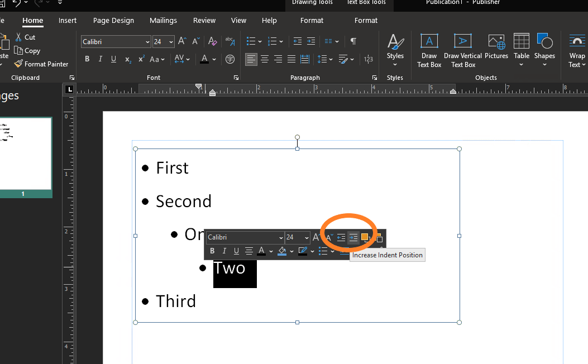The width and height of the screenshot is (588, 364).
Task: Insert Pictures from Objects group
Action: pos(496,46)
